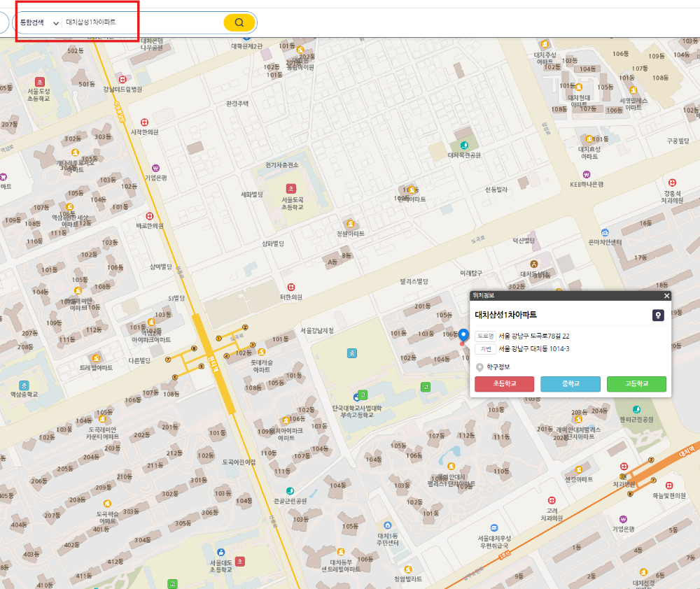Screen dimensions: 700x589
Task: Click the 지번 address label
Action: tap(486, 349)
